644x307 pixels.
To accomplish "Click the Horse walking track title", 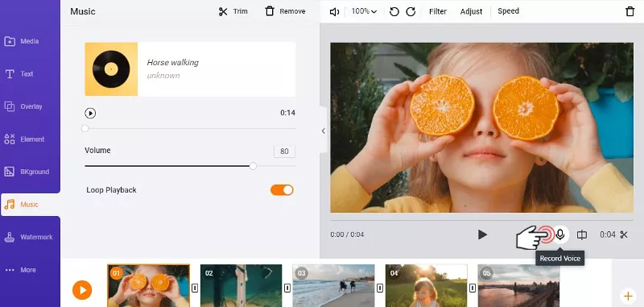I will pos(173,63).
